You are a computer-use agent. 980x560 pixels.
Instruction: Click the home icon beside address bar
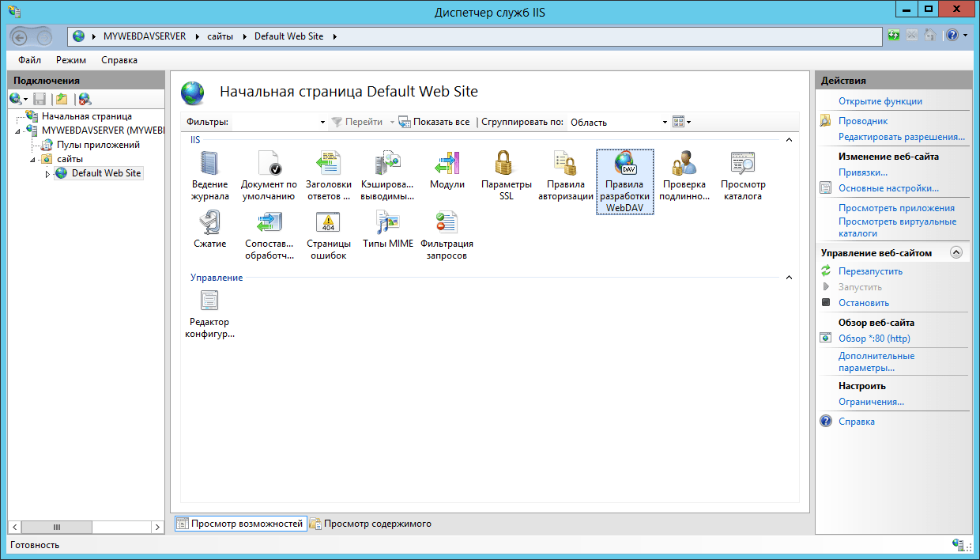click(931, 36)
